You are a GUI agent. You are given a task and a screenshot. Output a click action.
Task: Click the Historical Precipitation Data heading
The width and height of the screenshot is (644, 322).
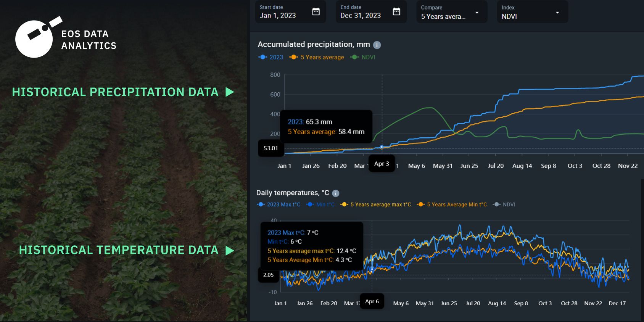[x=115, y=92]
